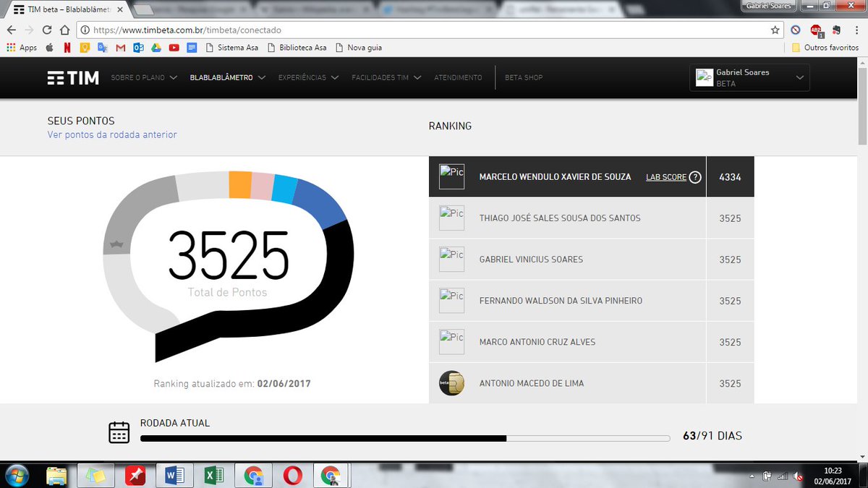
Task: Click the calendar icon beside Rodada Atual
Action: pos(119,432)
